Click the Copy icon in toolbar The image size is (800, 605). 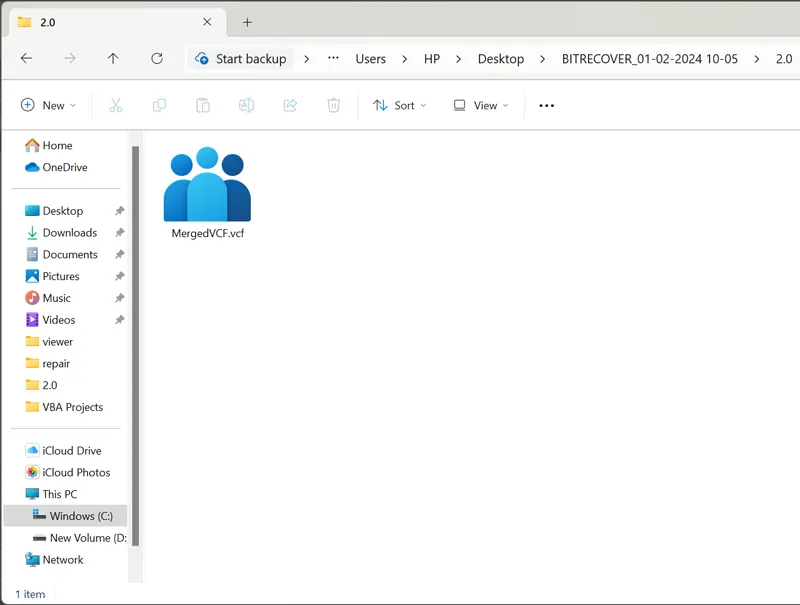click(159, 105)
